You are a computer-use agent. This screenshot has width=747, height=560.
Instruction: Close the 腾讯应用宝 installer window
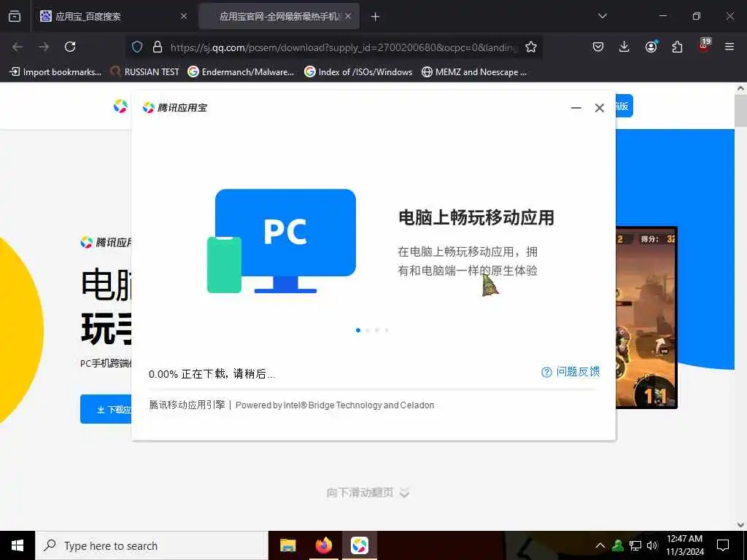pos(600,108)
